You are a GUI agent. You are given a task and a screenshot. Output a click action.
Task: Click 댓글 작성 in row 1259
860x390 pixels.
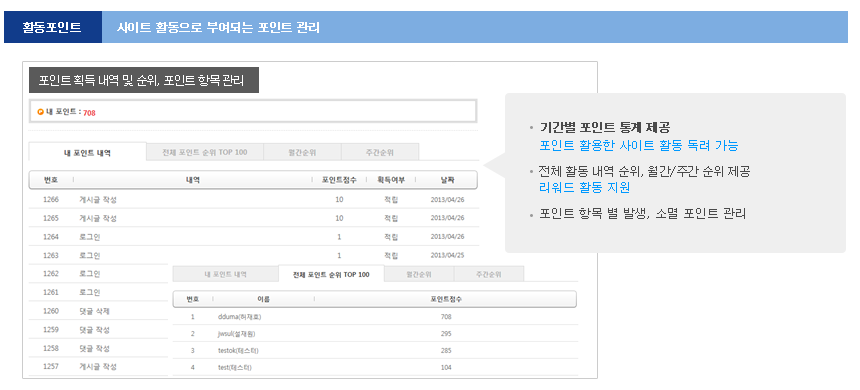94,330
